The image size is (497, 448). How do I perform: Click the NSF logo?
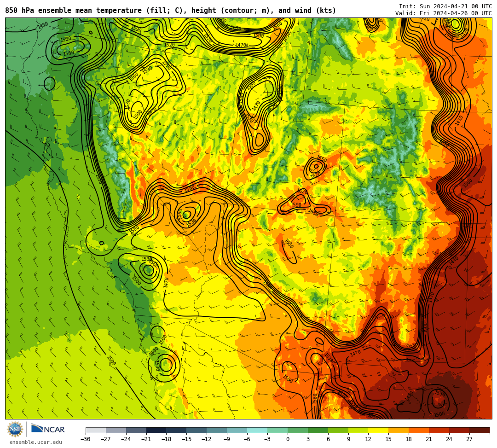tap(15, 430)
